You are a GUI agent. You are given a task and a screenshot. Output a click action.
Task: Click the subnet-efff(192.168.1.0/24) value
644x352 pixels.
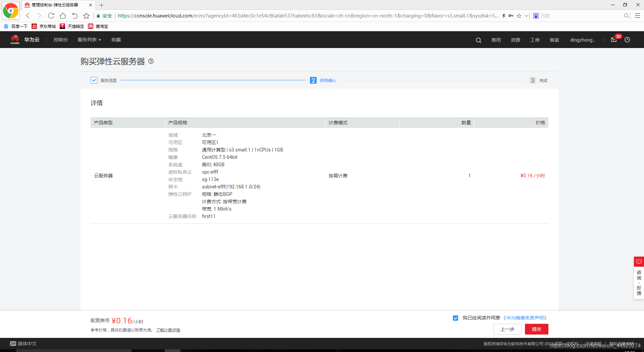[x=231, y=187]
